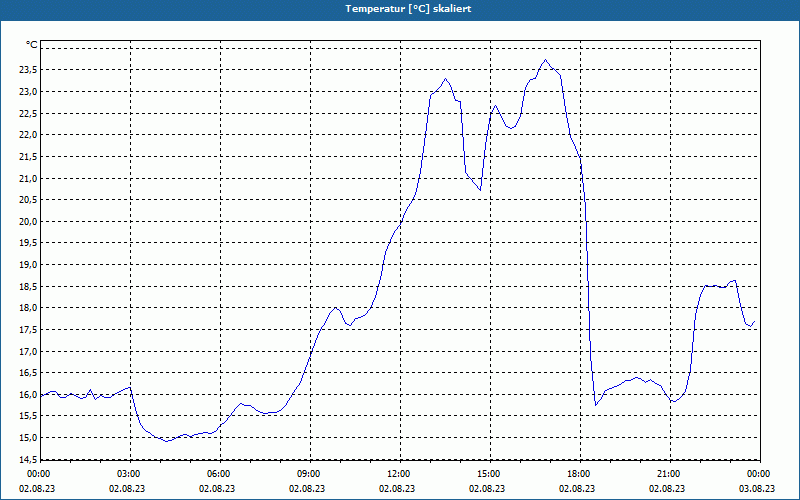The width and height of the screenshot is (800, 500).
Task: Click the 19,0 y-axis label
Action: 28,265
